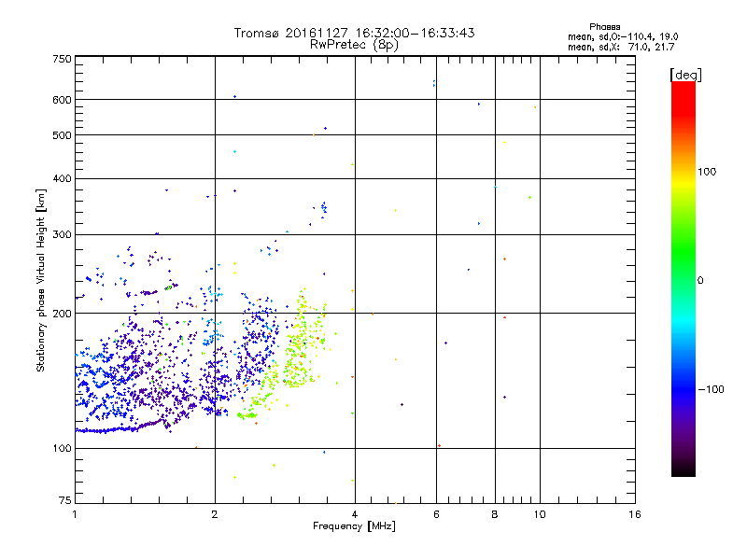
Task: Click the y-axis tick label '750'
Action: pos(62,59)
